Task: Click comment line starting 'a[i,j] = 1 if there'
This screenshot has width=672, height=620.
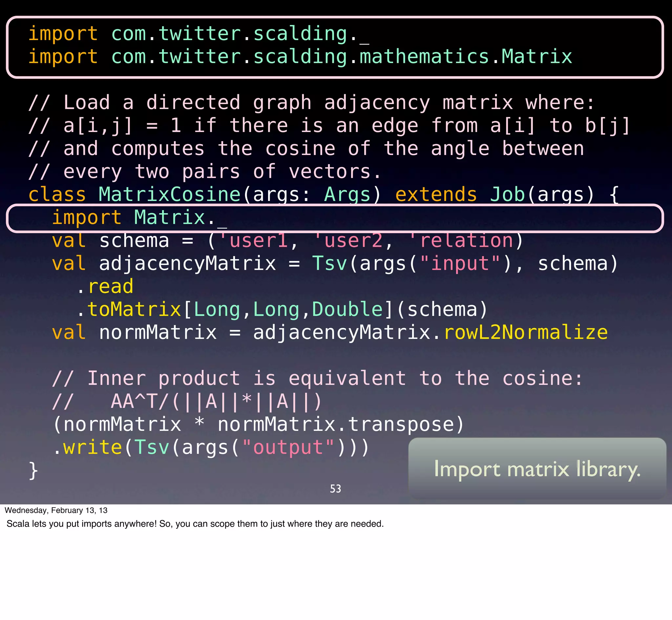Action: (329, 126)
